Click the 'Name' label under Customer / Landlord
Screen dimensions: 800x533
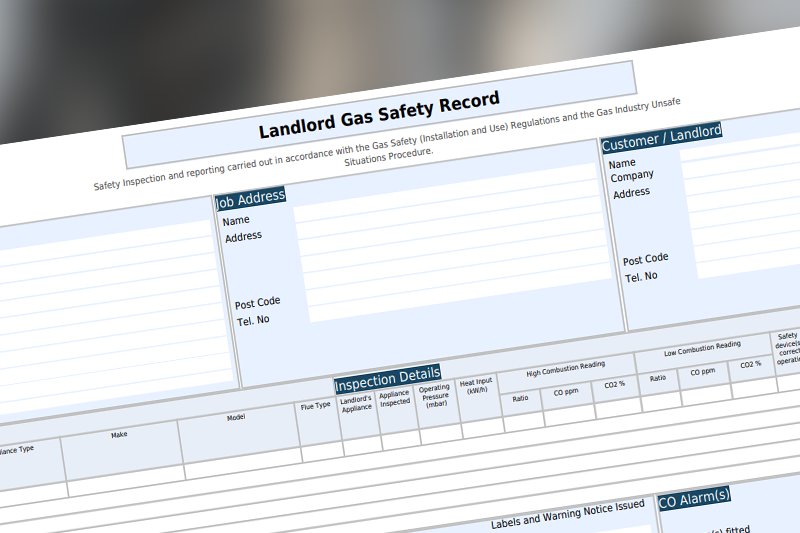(x=622, y=164)
